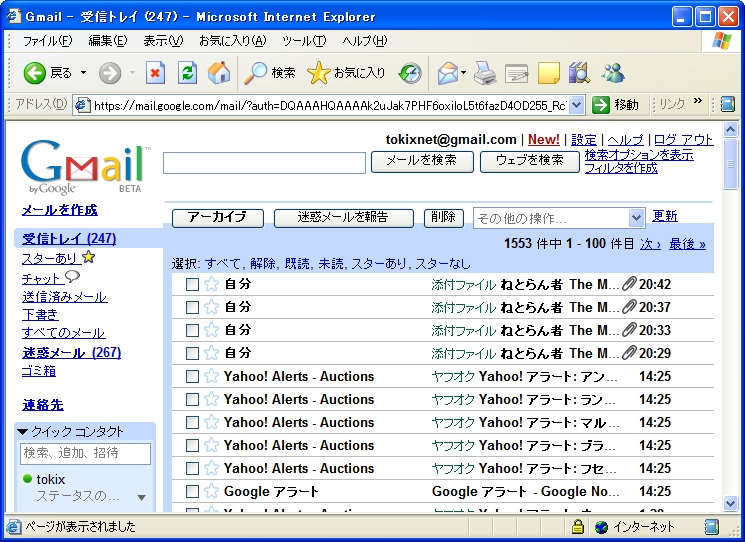Click the Gmail logo
745x542 pixels.
click(x=85, y=166)
